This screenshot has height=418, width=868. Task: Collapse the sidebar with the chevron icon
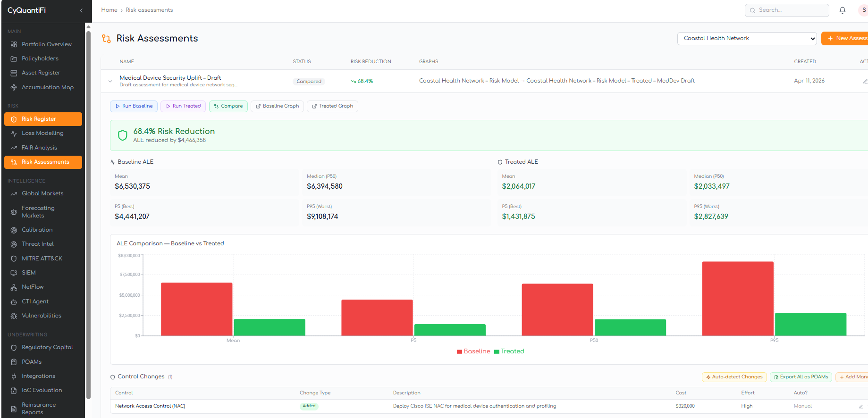[x=81, y=10]
